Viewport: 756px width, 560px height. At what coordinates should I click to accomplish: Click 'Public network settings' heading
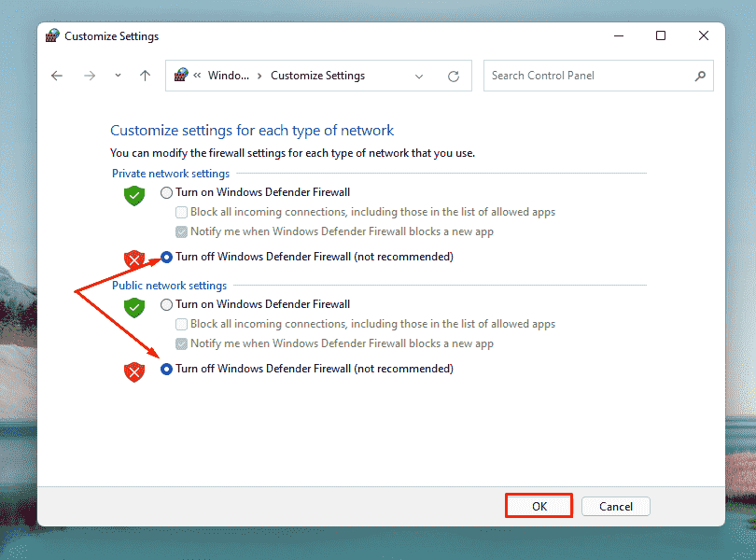point(169,286)
